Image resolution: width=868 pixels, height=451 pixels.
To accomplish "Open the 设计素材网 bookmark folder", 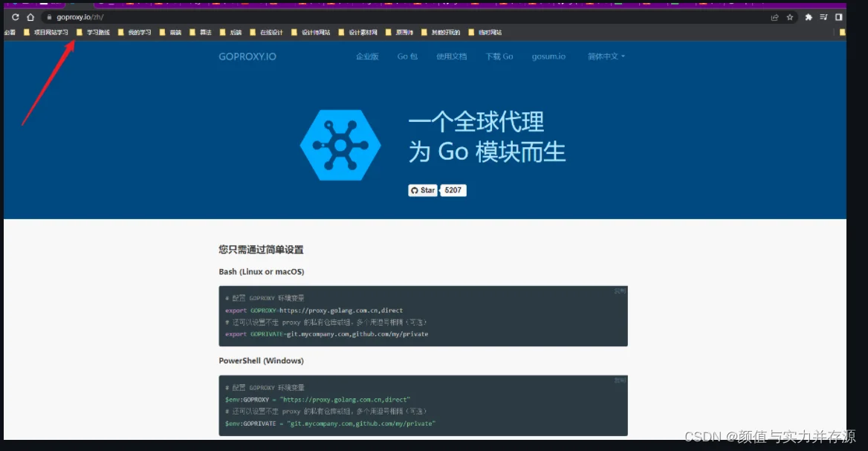I will point(357,33).
